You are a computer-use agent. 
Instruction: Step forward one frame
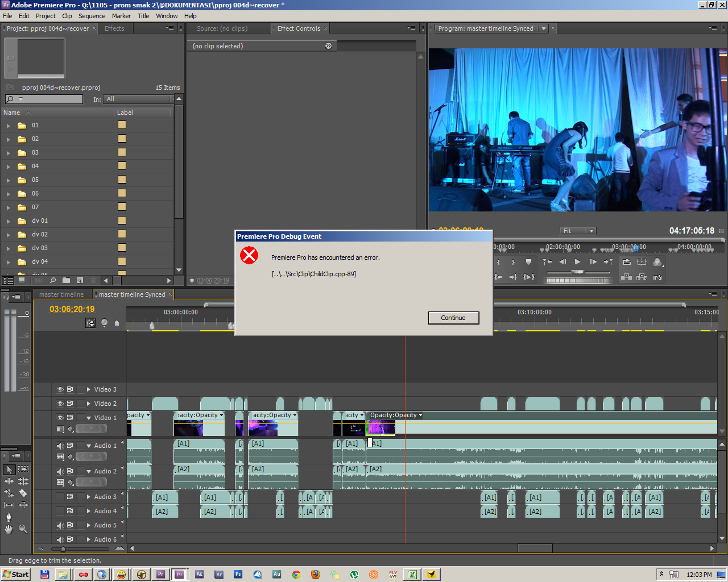[x=593, y=262]
